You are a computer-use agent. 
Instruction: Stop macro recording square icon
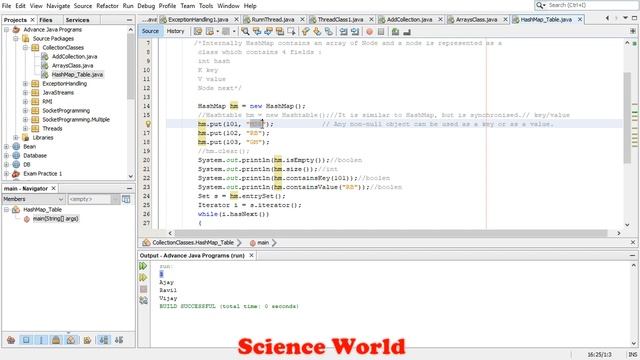pos(381,31)
